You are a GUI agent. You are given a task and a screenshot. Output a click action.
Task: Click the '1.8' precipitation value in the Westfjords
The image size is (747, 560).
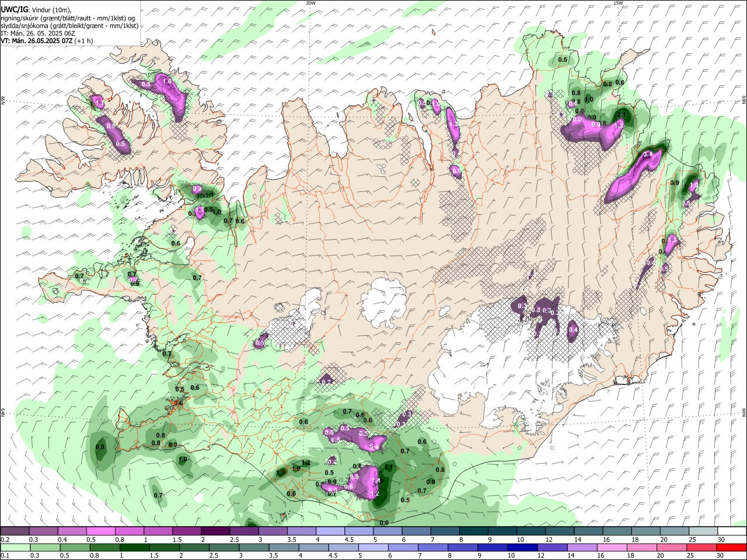[x=167, y=82]
